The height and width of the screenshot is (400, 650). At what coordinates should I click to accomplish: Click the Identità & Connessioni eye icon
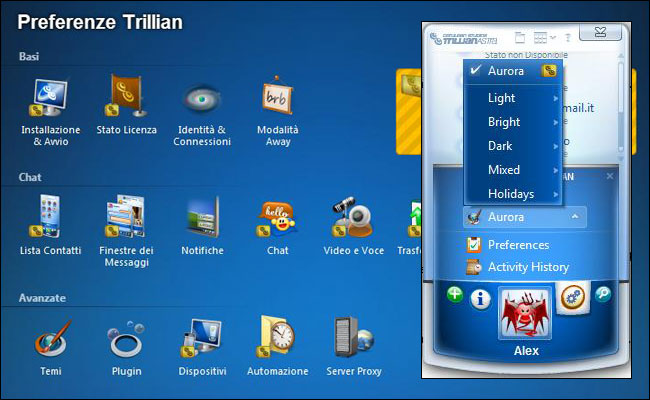[x=201, y=100]
